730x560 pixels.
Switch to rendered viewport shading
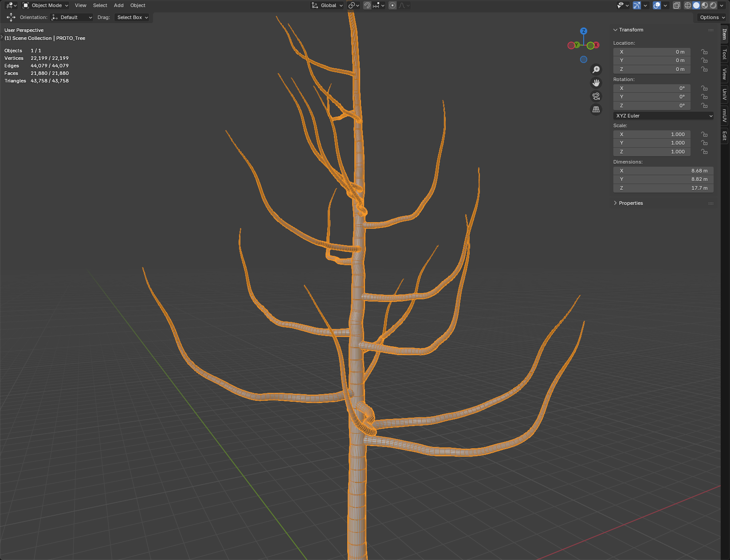713,5
